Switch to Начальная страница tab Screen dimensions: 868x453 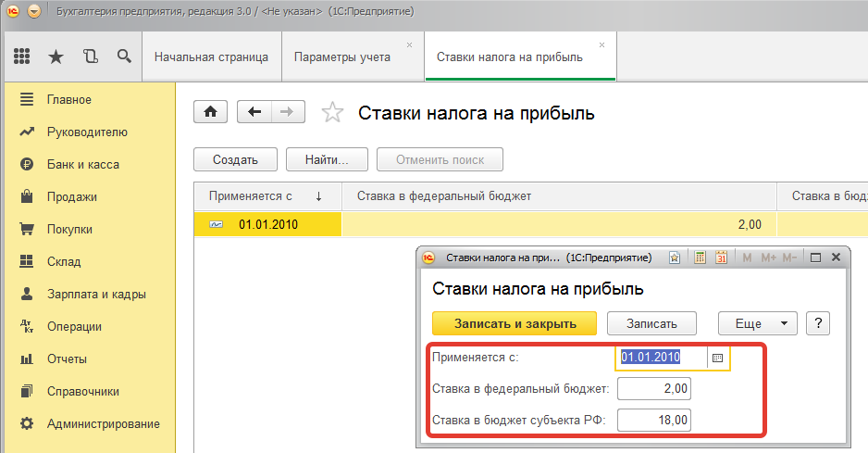point(211,57)
